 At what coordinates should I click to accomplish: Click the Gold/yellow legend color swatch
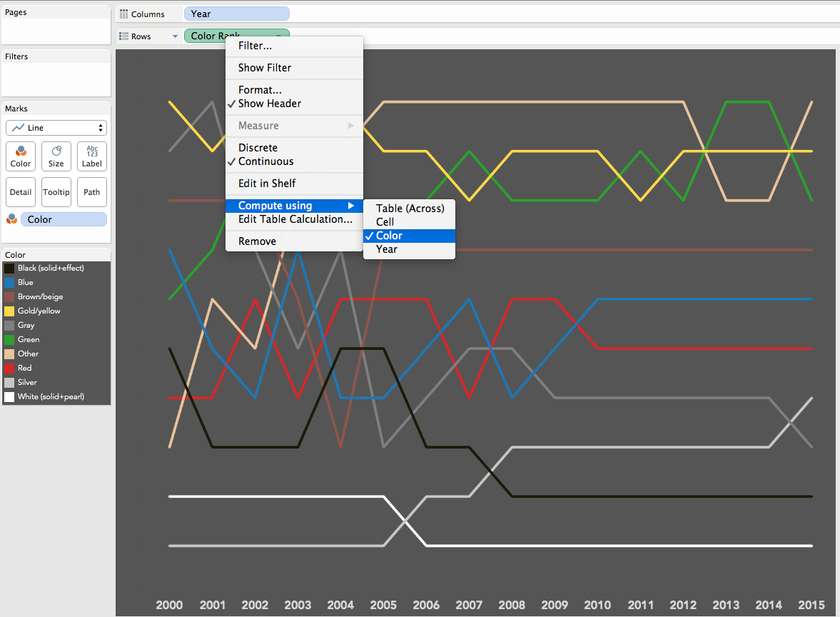[10, 311]
